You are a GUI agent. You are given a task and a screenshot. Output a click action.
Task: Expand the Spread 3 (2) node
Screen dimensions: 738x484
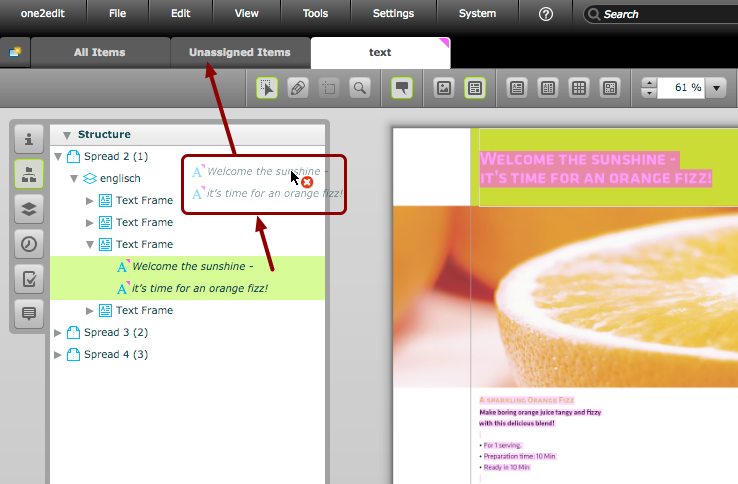click(x=58, y=333)
